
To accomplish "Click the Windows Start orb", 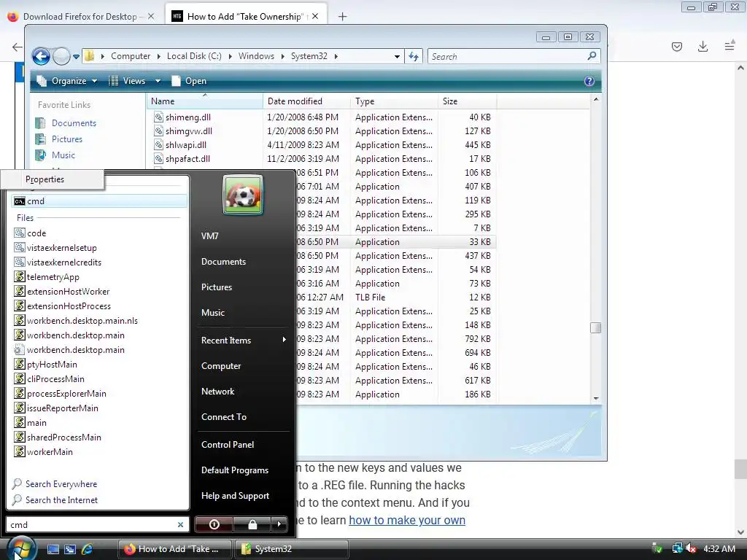I will 21,548.
